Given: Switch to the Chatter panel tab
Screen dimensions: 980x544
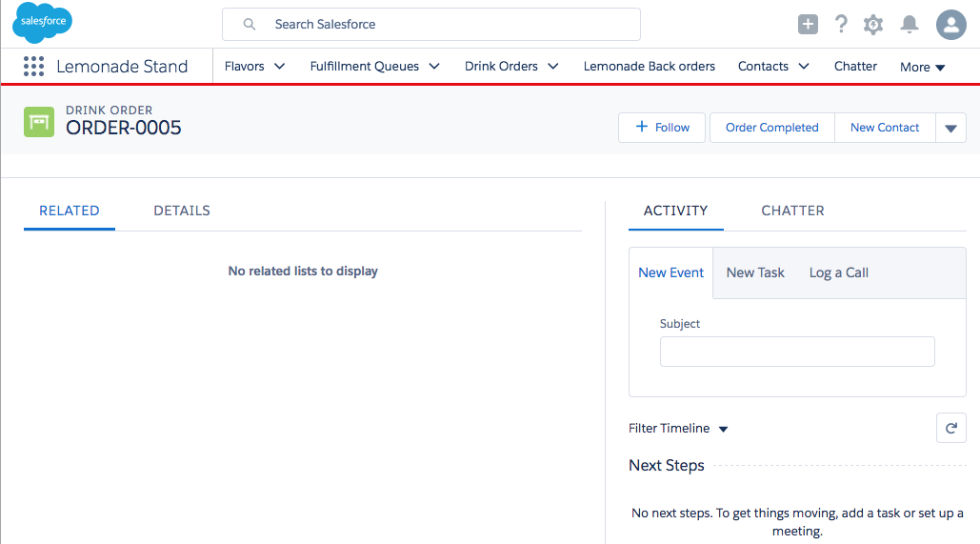Looking at the screenshot, I should 792,211.
